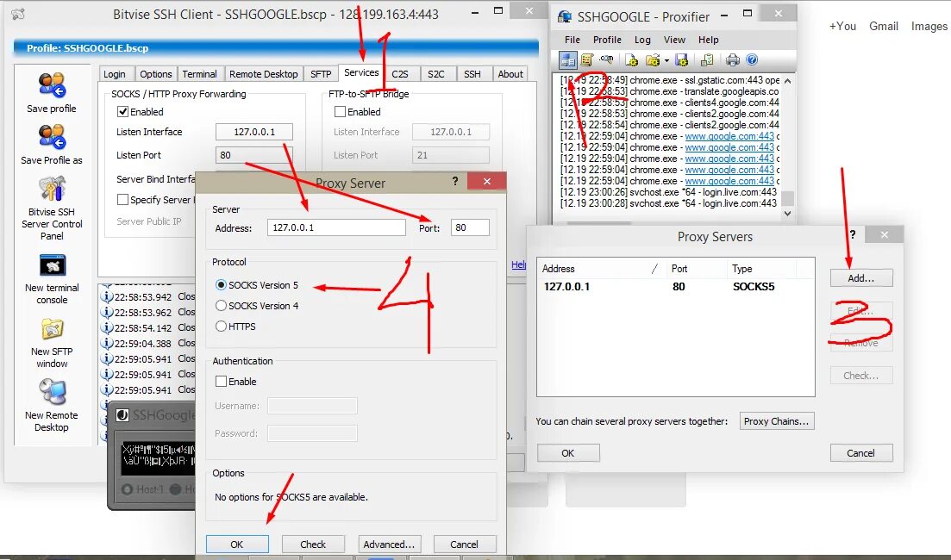Switch to the Remote Desktop tab
This screenshot has height=560, width=951.
point(264,74)
